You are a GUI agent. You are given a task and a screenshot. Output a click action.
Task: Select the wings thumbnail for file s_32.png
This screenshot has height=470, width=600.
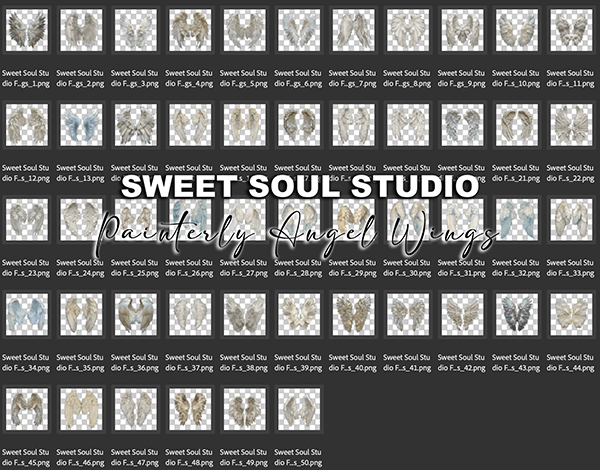[x=517, y=220]
